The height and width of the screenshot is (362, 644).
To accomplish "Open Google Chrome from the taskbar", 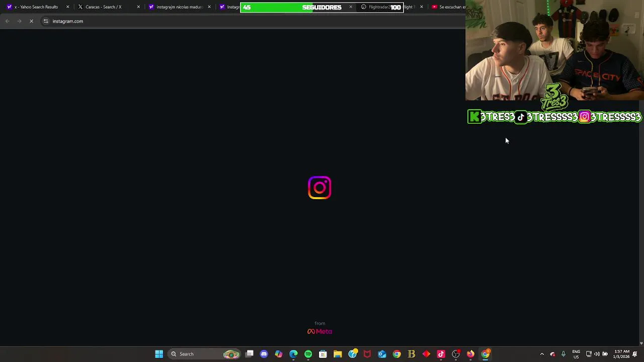I will pyautogui.click(x=397, y=354).
